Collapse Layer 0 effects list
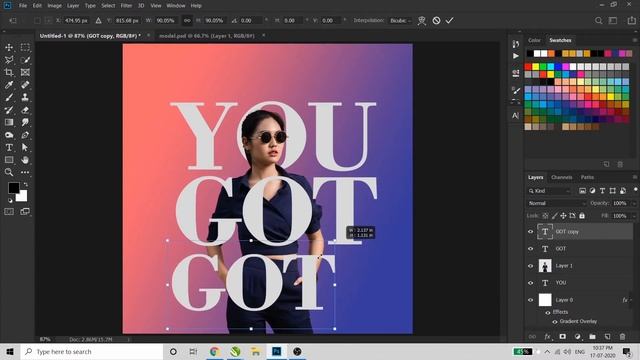Image resolution: width=640 pixels, height=360 pixels. pos(631,300)
